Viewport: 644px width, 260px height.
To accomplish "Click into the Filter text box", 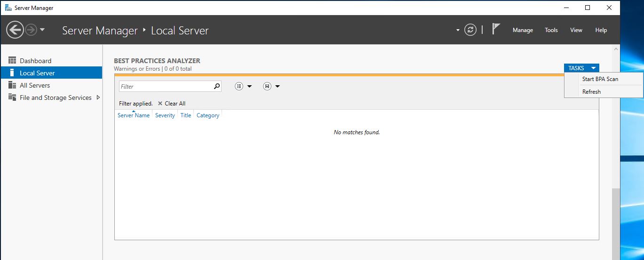I will 166,87.
